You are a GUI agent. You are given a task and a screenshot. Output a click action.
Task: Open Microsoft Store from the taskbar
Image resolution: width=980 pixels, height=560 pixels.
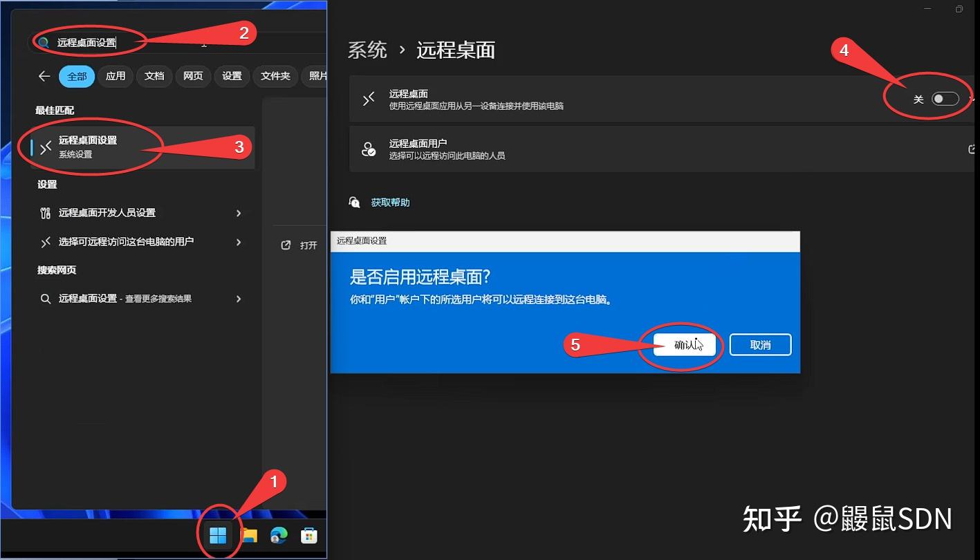pyautogui.click(x=308, y=535)
